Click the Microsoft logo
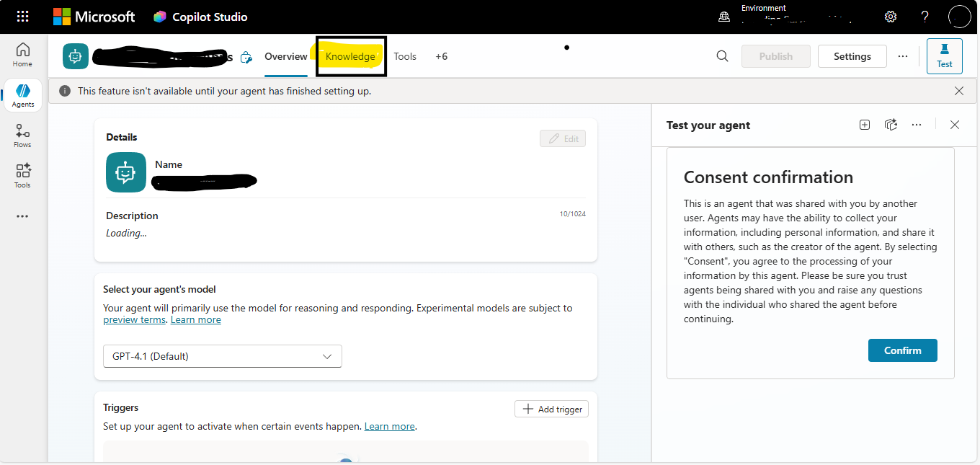This screenshot has width=980, height=465. click(x=94, y=16)
